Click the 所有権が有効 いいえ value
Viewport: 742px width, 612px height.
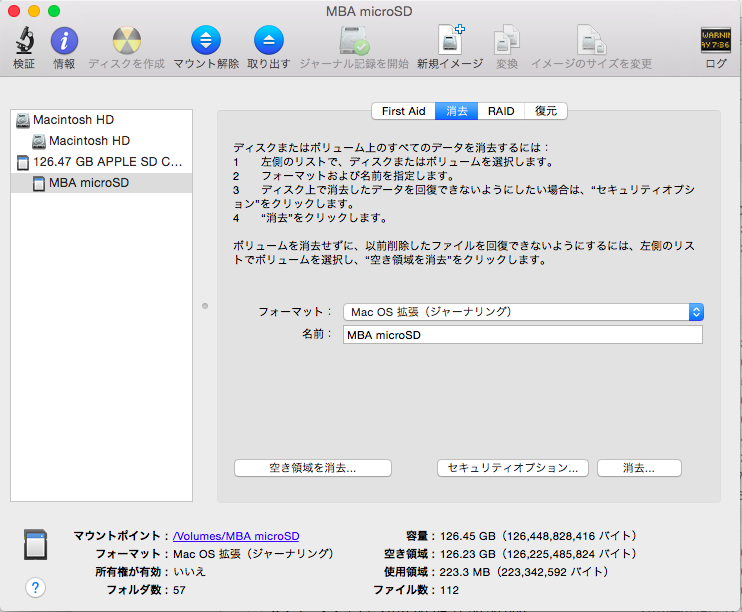[x=189, y=572]
